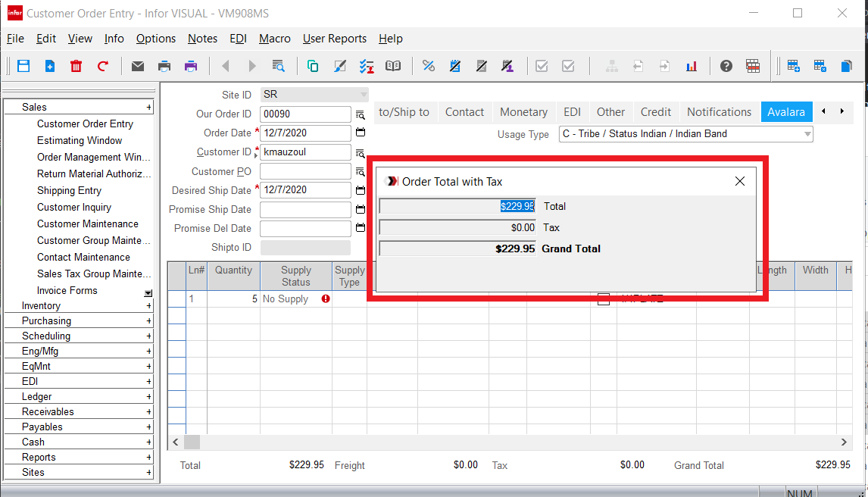Image resolution: width=868 pixels, height=497 pixels.
Task: Click the blue stacked pages icon
Action: click(x=846, y=66)
